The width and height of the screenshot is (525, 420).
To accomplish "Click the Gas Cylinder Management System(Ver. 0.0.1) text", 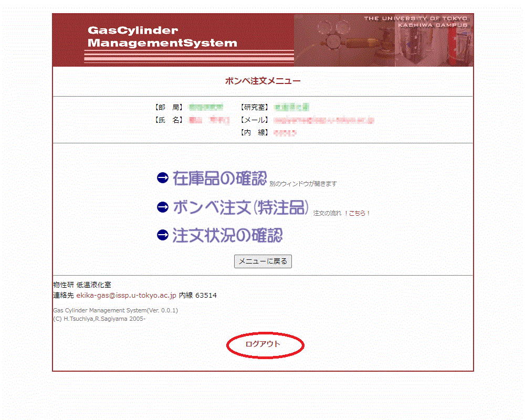I will point(115,310).
